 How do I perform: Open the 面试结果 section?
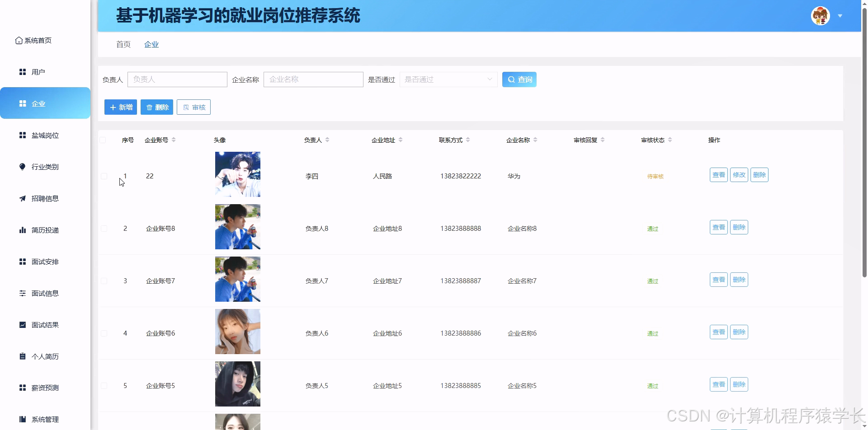(x=45, y=324)
